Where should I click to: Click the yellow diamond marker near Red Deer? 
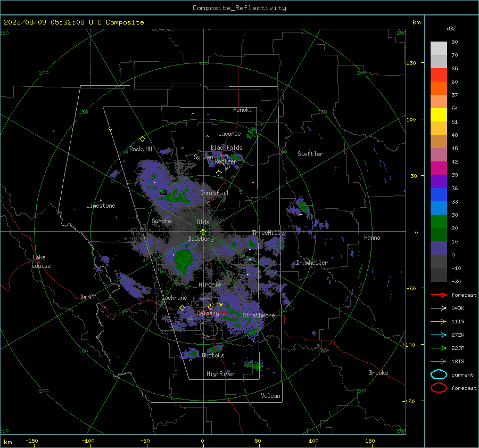pyautogui.click(x=219, y=173)
